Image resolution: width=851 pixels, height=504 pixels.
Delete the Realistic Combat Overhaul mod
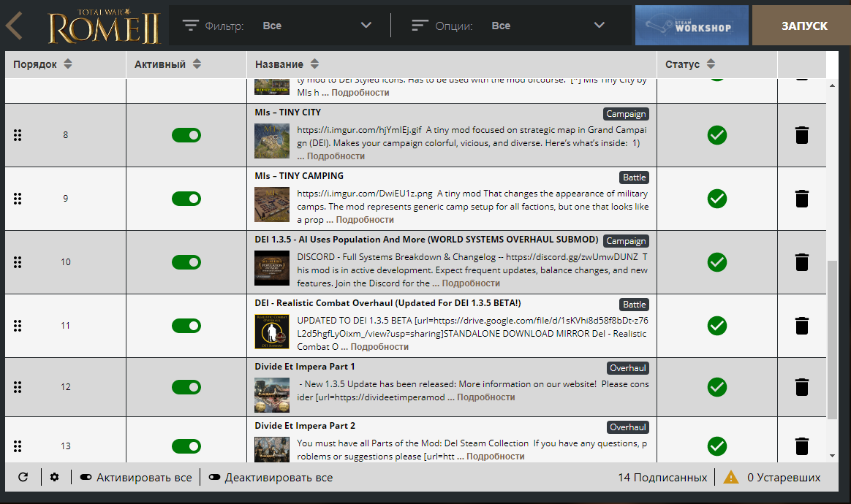801,326
